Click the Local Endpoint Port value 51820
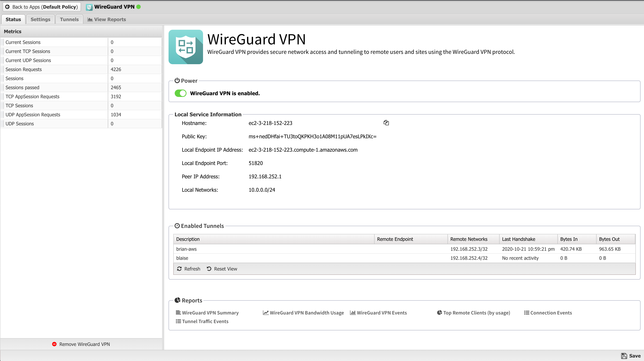 click(255, 163)
